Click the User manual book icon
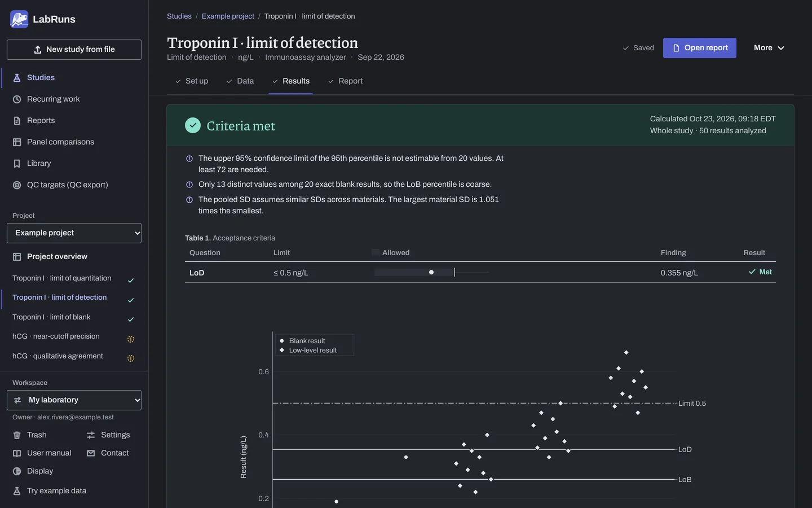Image resolution: width=812 pixels, height=508 pixels. pos(17,453)
